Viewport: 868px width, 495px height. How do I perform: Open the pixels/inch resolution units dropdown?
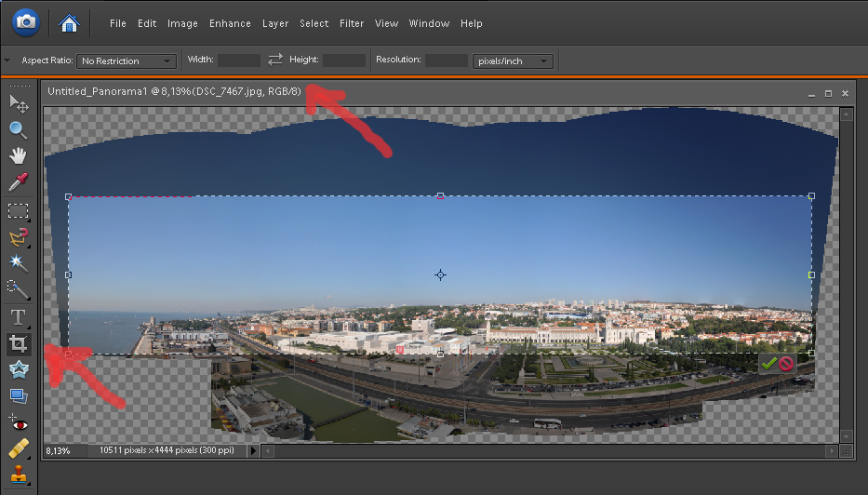point(513,61)
